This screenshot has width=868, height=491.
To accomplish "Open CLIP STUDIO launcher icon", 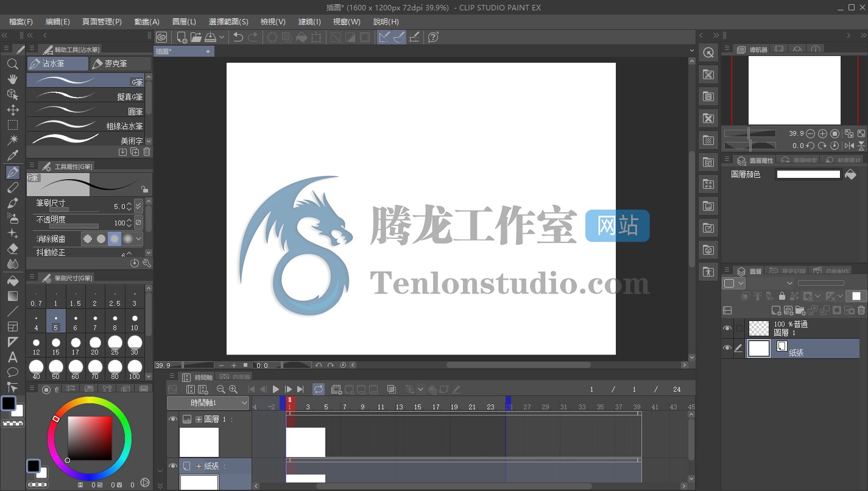I will click(x=161, y=37).
